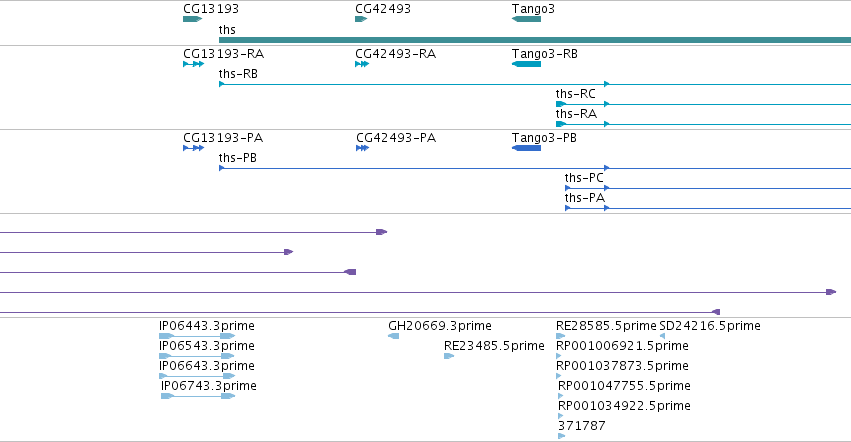Select the CG13193 gene glyph
This screenshot has height=442, width=851.
(193, 19)
